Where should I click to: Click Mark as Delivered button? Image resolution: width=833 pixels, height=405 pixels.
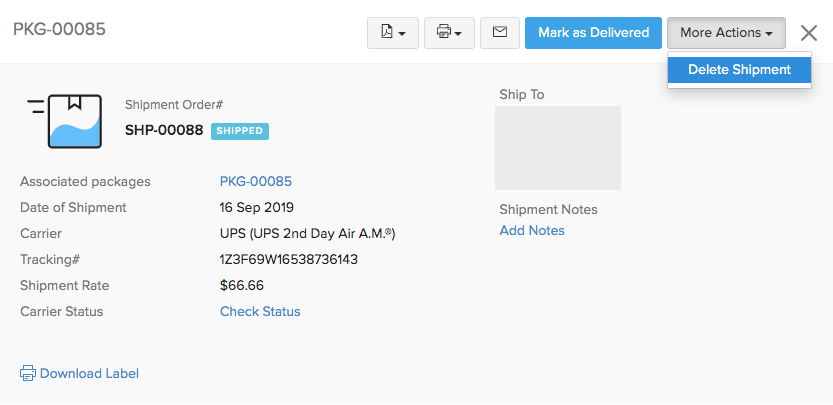pos(593,33)
